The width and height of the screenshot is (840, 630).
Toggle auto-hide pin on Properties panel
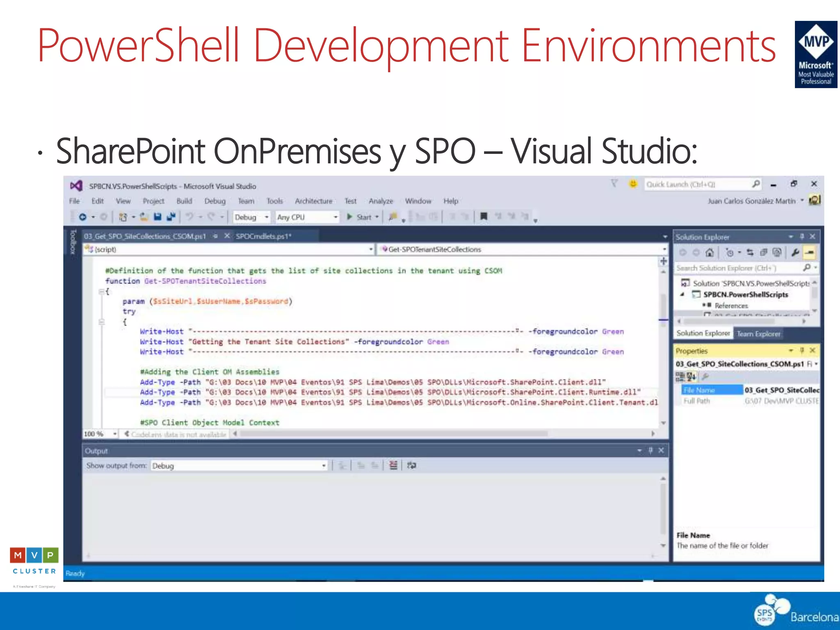click(802, 351)
